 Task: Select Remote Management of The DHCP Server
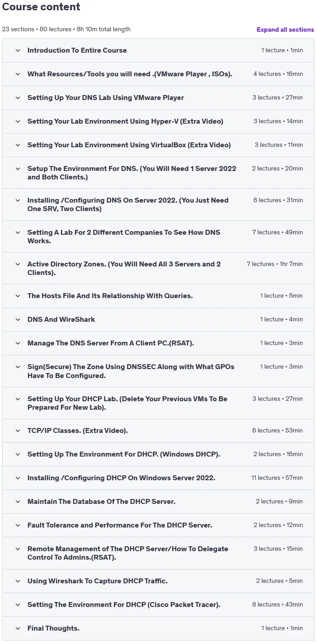(x=128, y=553)
